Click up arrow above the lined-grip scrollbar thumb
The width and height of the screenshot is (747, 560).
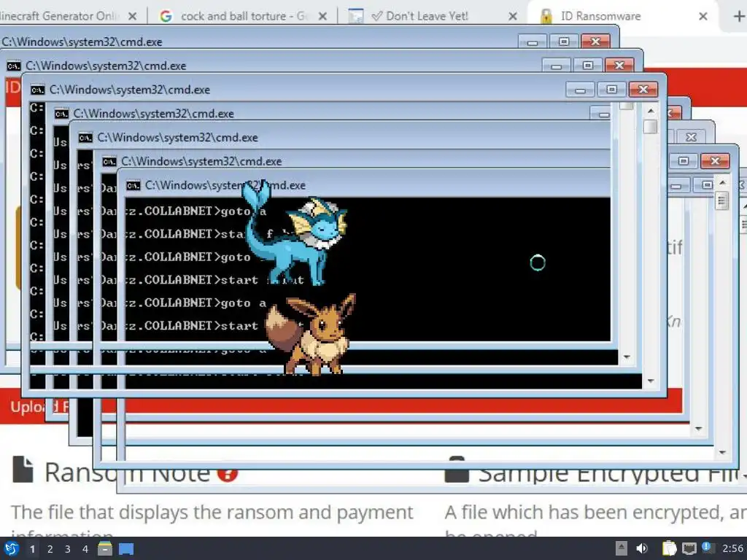[x=722, y=183]
